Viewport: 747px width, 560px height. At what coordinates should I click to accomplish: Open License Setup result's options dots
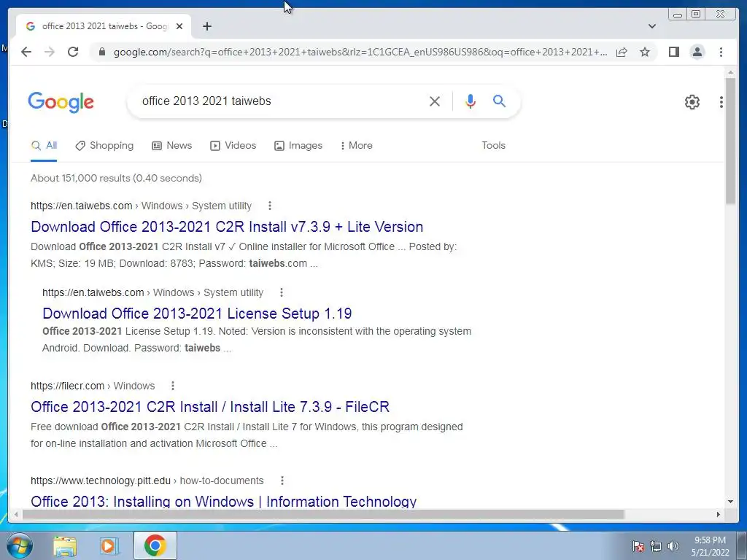pos(282,292)
